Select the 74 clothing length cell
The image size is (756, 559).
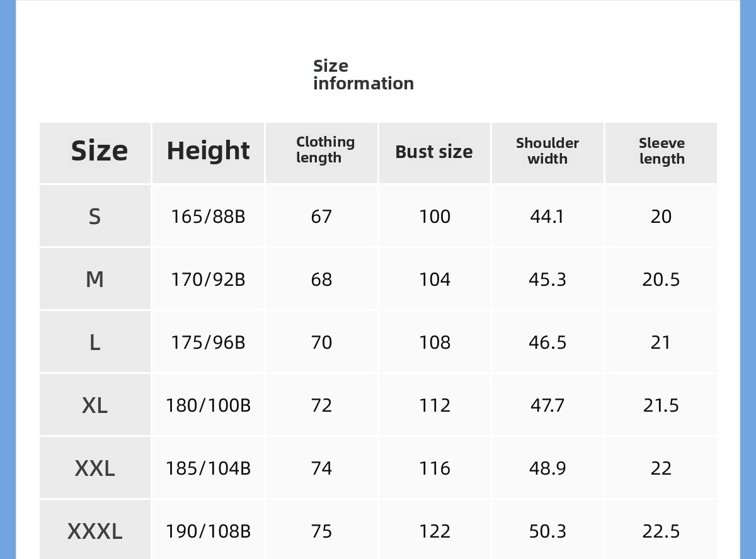[x=321, y=468]
